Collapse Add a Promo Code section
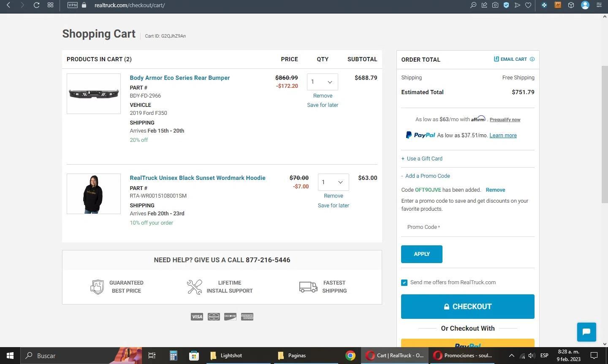Viewport: 608px width, 364px height. 426,176
